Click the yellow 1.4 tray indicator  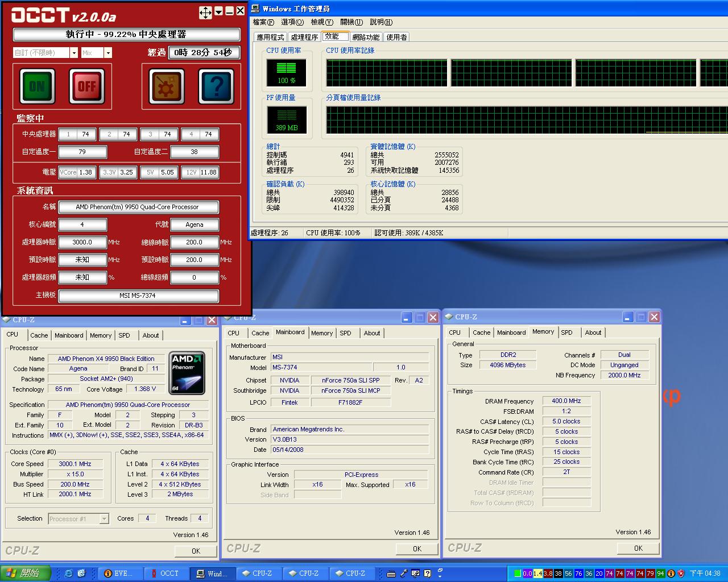[x=537, y=573]
